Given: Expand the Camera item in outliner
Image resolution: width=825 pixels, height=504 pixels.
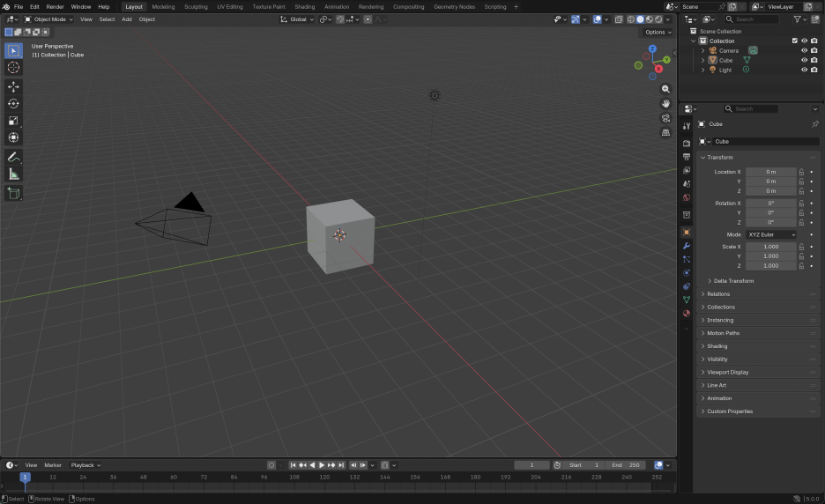Looking at the screenshot, I should click(x=703, y=51).
